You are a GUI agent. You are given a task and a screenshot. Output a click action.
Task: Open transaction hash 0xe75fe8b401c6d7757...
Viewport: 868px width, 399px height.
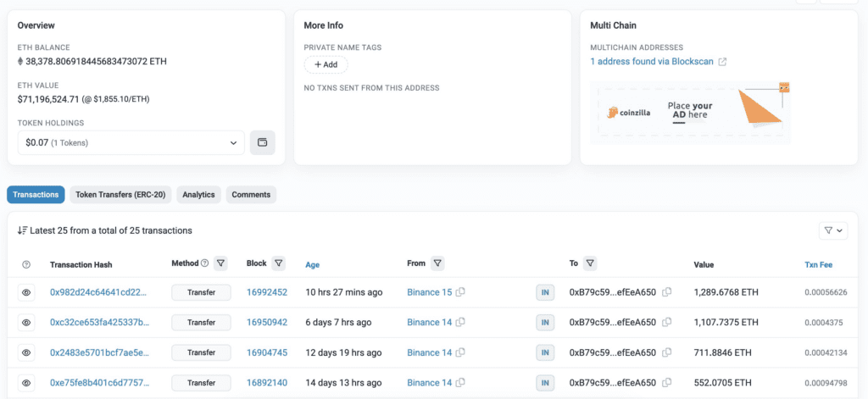click(x=99, y=382)
